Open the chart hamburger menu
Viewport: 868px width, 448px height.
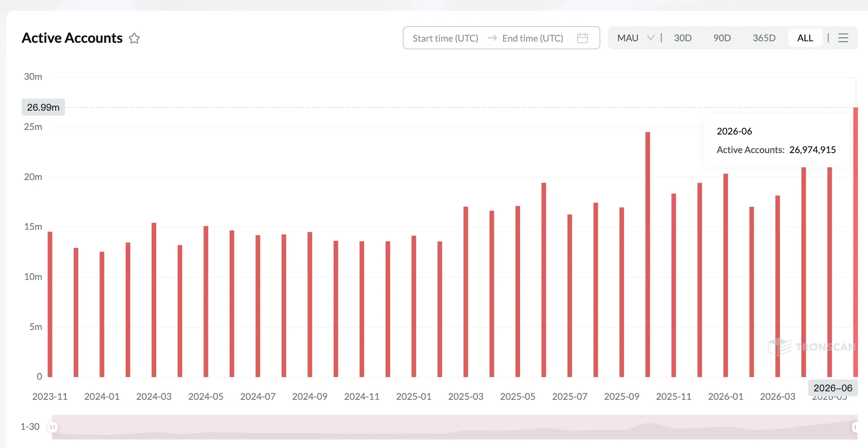coord(843,38)
